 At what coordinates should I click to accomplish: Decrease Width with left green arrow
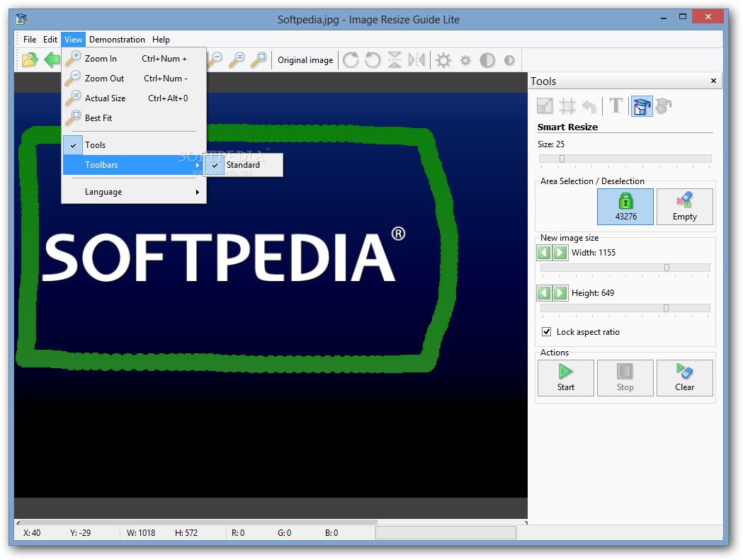tap(544, 253)
